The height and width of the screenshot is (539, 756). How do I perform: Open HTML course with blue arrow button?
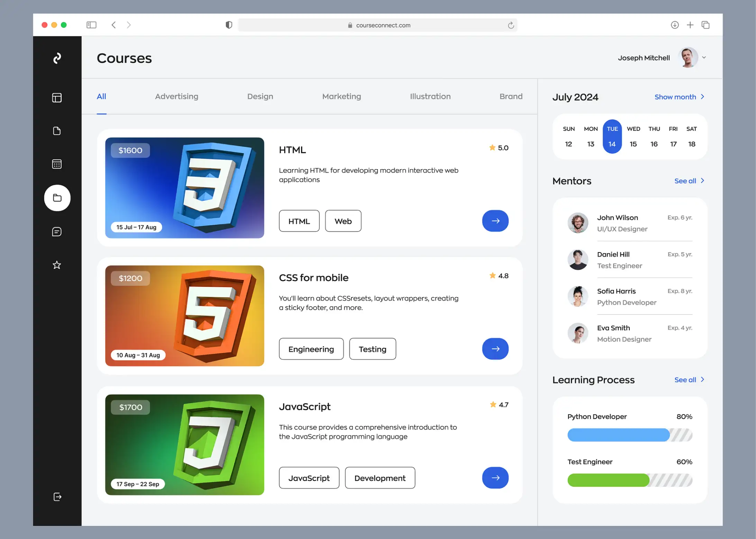click(x=495, y=221)
